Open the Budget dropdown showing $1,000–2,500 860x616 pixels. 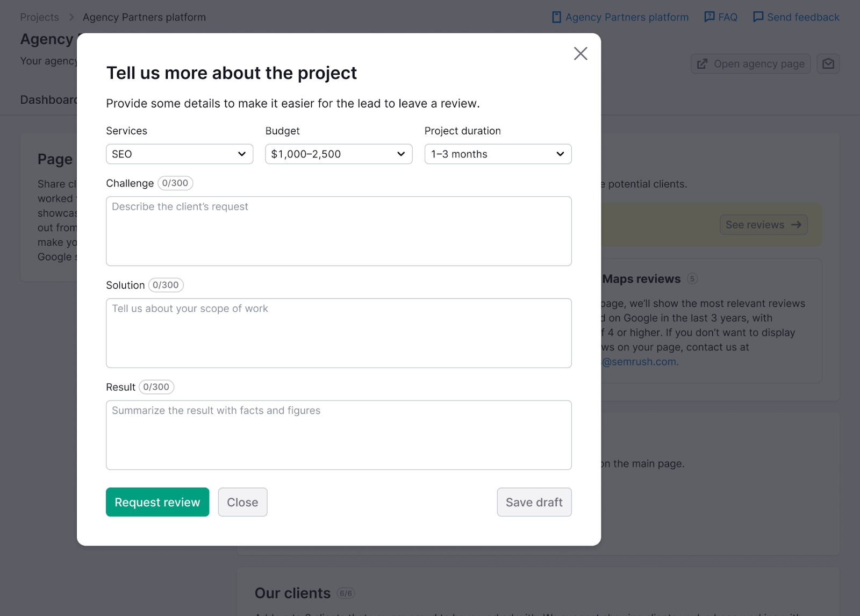pos(338,154)
